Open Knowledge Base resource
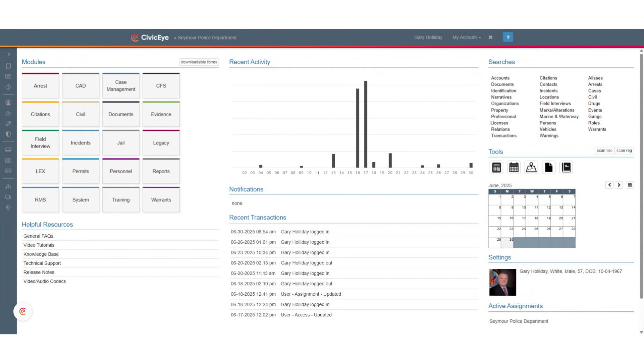Screen dimensions: 644x362 click(x=41, y=254)
